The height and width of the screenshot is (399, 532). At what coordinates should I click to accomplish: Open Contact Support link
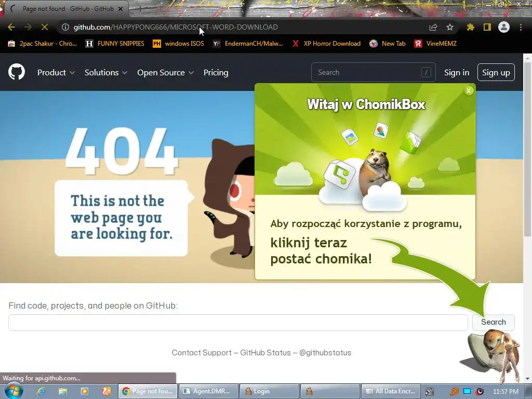coord(202,353)
